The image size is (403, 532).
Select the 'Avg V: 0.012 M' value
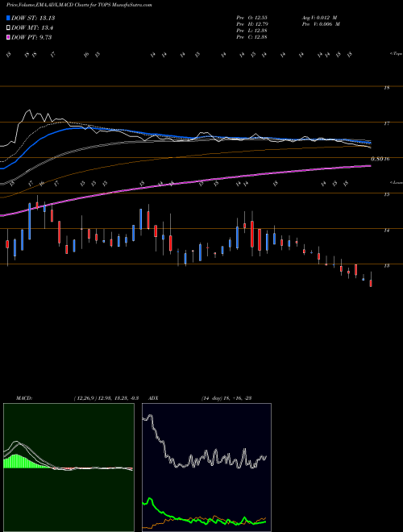[318, 18]
